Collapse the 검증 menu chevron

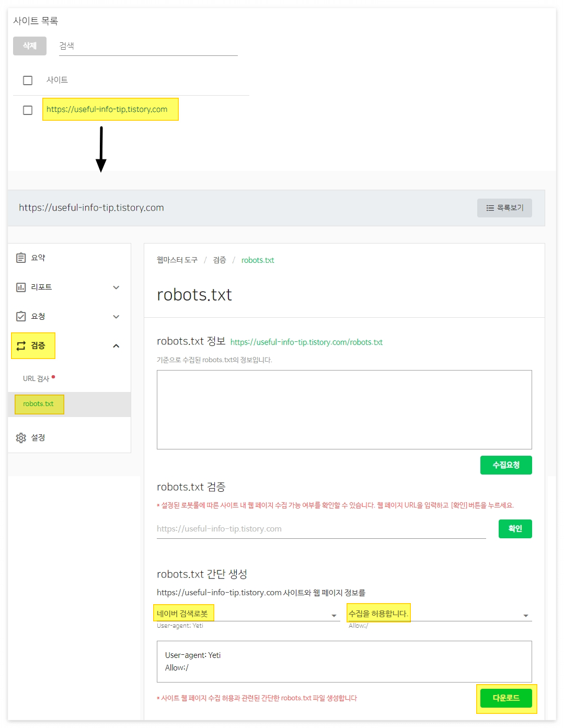click(x=116, y=346)
